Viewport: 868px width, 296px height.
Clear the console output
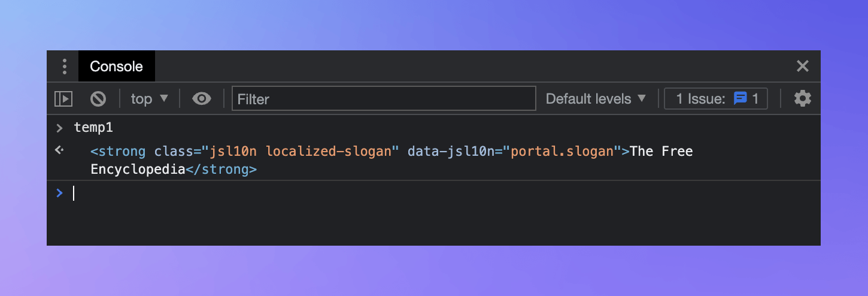click(98, 99)
